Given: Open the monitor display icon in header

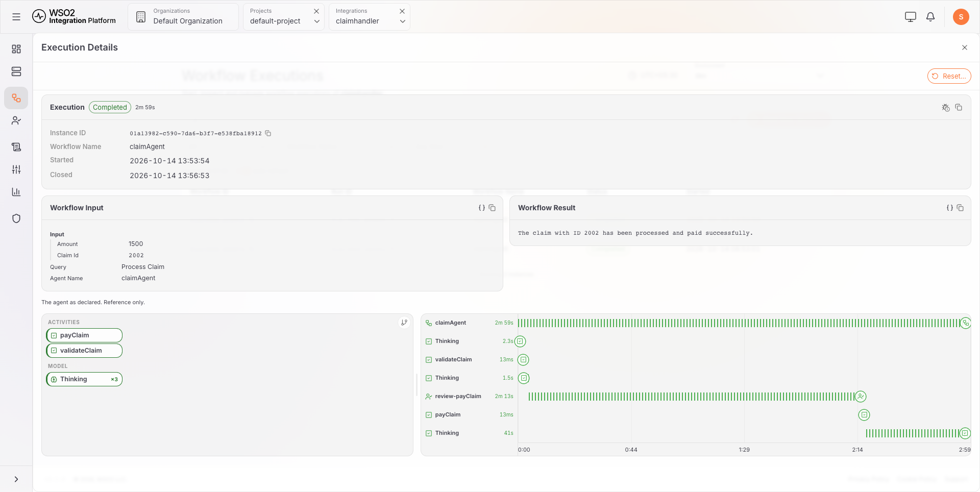Looking at the screenshot, I should tap(911, 17).
